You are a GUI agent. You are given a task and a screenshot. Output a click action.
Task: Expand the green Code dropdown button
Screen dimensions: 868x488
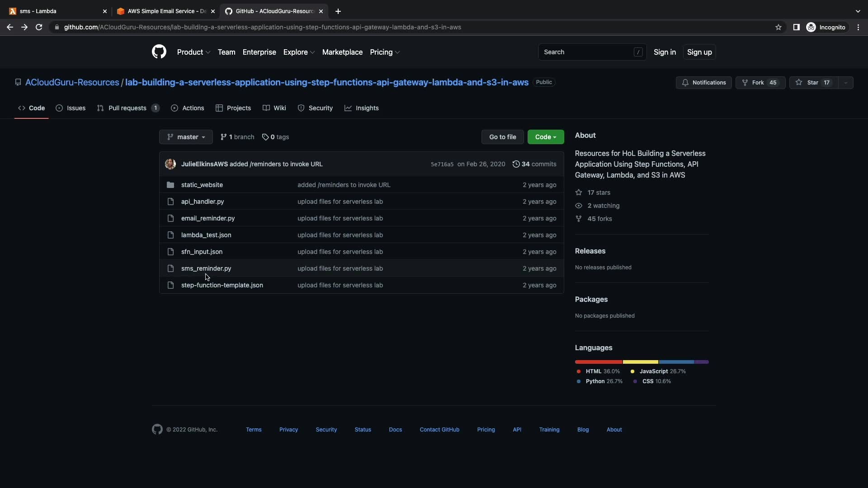pyautogui.click(x=545, y=137)
